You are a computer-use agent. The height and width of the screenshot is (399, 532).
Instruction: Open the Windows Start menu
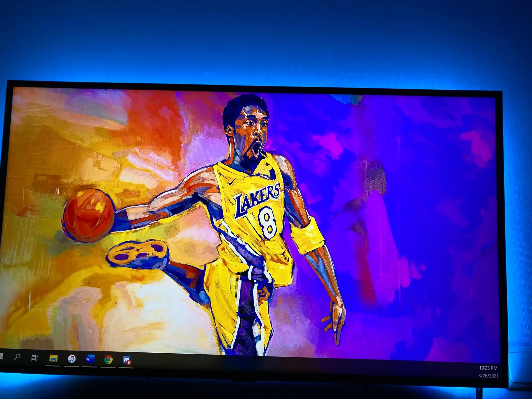pyautogui.click(x=1, y=356)
